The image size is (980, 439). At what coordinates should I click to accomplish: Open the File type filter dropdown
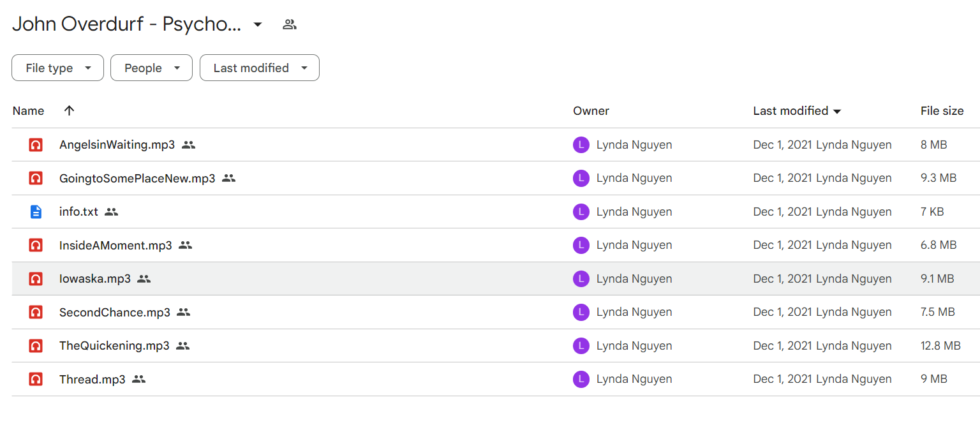(x=57, y=68)
